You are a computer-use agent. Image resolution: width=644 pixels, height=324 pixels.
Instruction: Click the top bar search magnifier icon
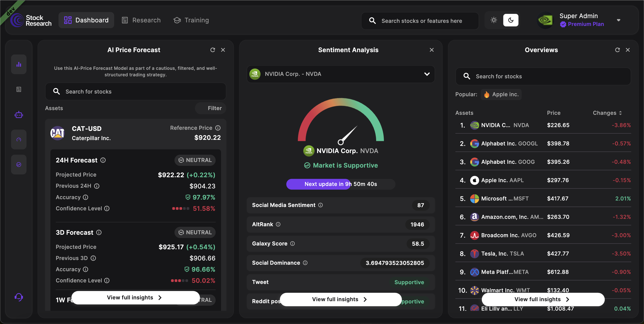(x=373, y=21)
